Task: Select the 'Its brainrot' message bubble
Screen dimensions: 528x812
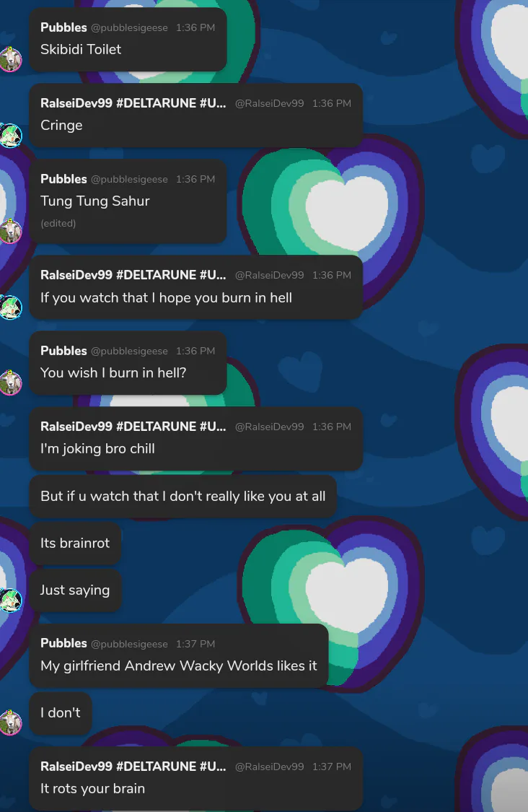Action: (x=75, y=543)
